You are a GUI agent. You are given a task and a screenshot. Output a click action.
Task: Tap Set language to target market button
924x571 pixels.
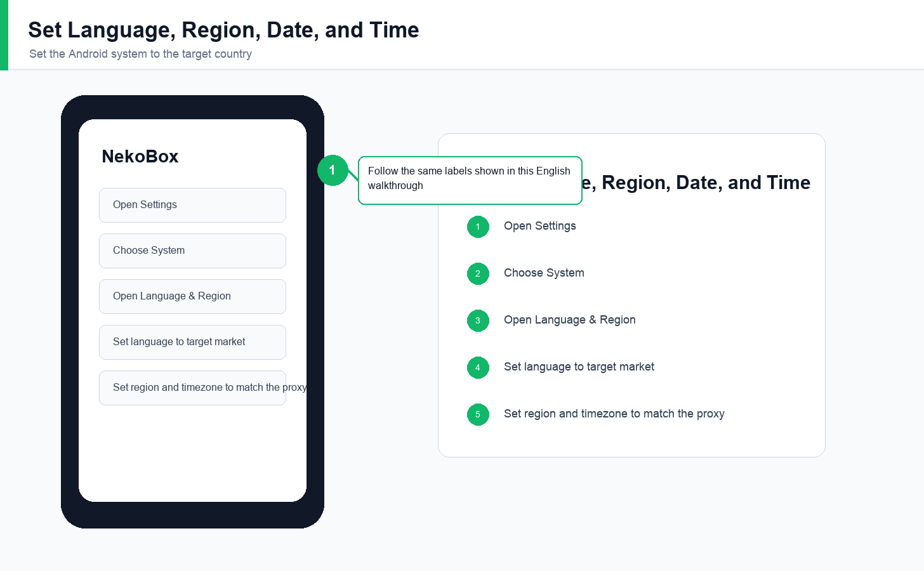click(192, 342)
